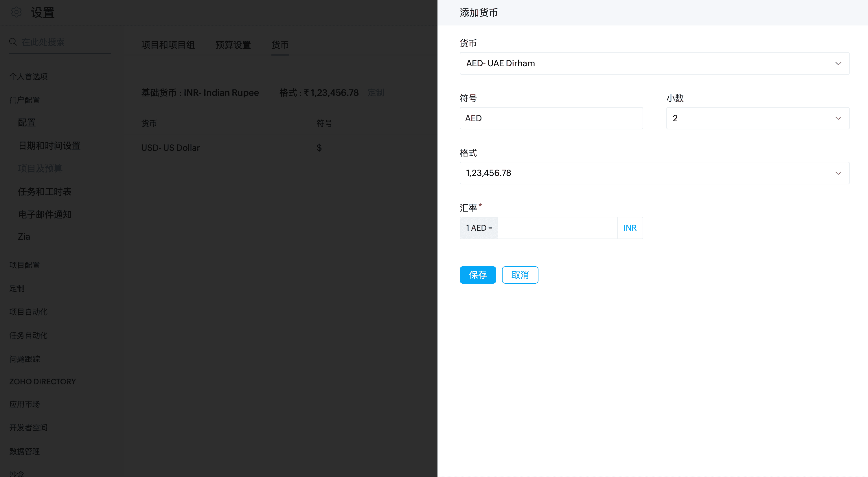
Task: Expand the 小数 decimal dropdown
Action: coord(757,118)
